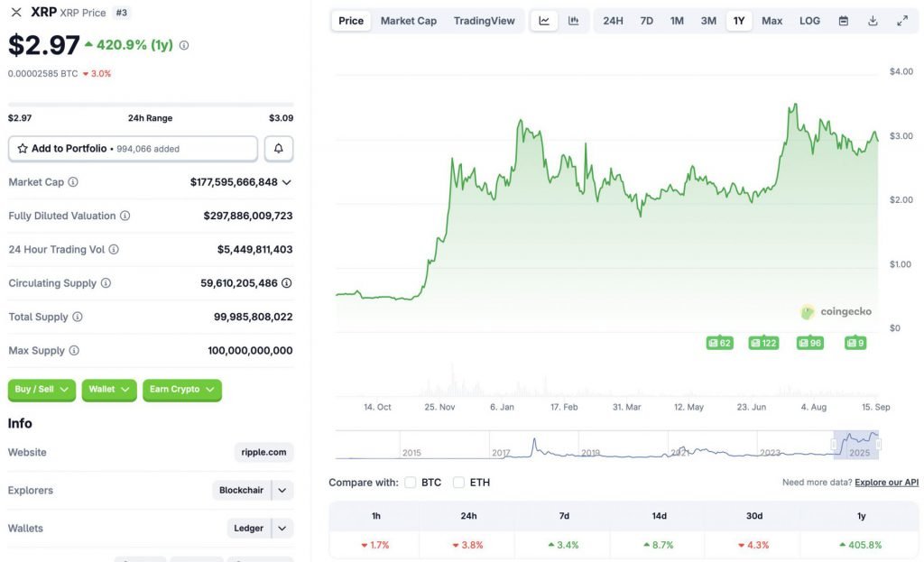Open the CoinGecko logo watermark
Viewport: 924px width, 562px height.
[835, 311]
